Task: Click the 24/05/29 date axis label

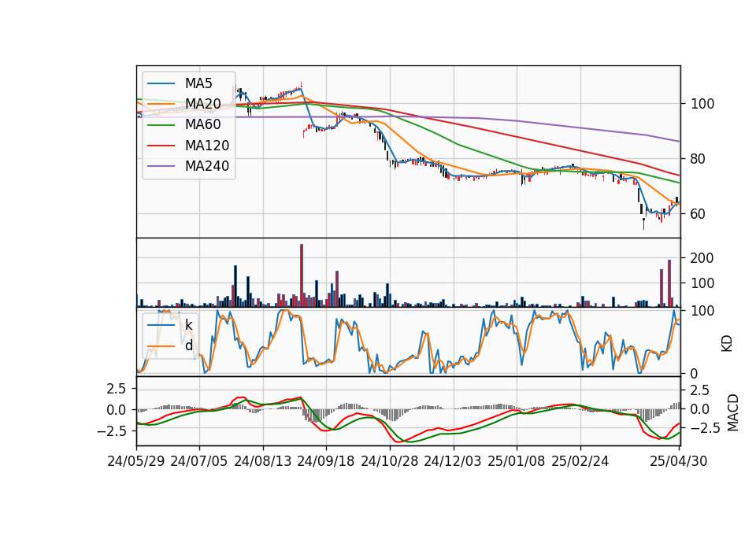Action: click(136, 461)
